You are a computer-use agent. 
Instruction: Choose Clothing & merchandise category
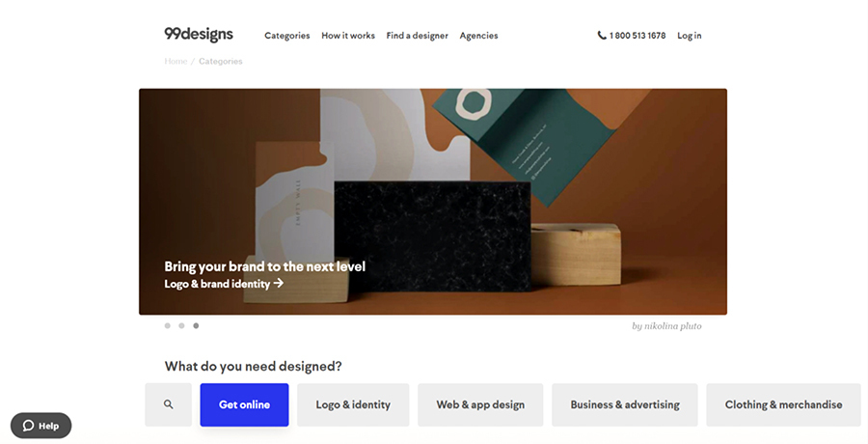coord(783,404)
